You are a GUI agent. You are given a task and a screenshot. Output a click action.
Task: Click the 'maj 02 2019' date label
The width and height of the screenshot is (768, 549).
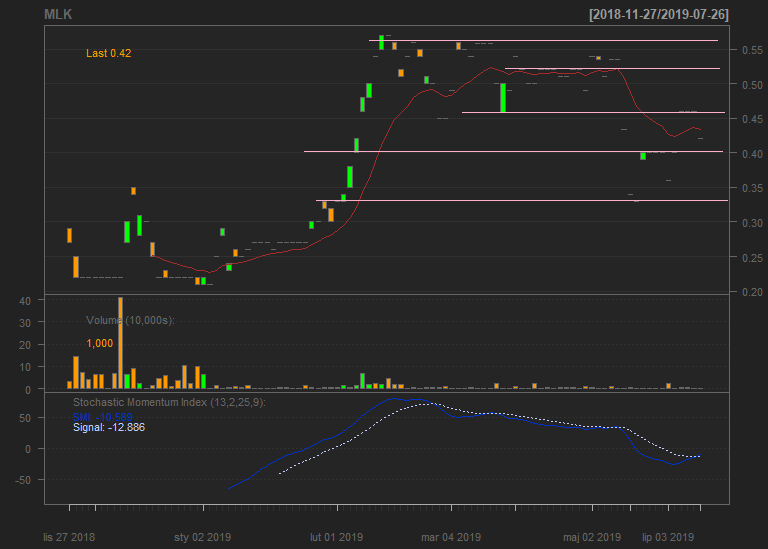[592, 537]
